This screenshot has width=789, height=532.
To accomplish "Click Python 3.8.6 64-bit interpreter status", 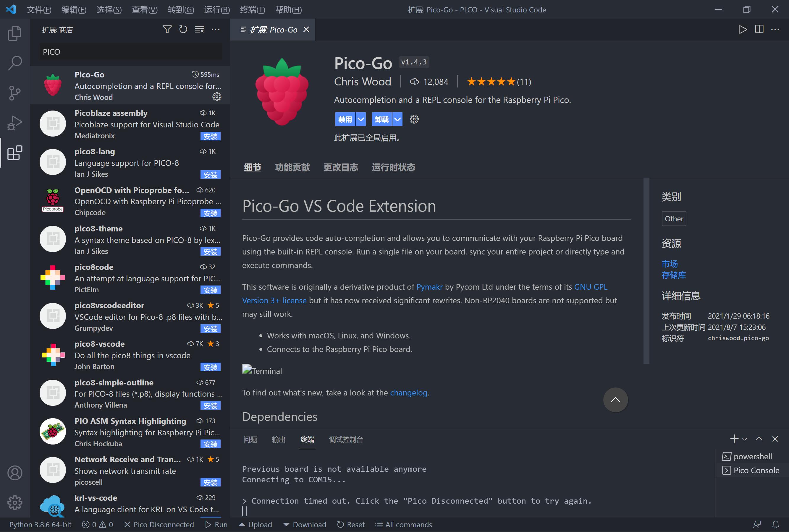I will click(41, 525).
